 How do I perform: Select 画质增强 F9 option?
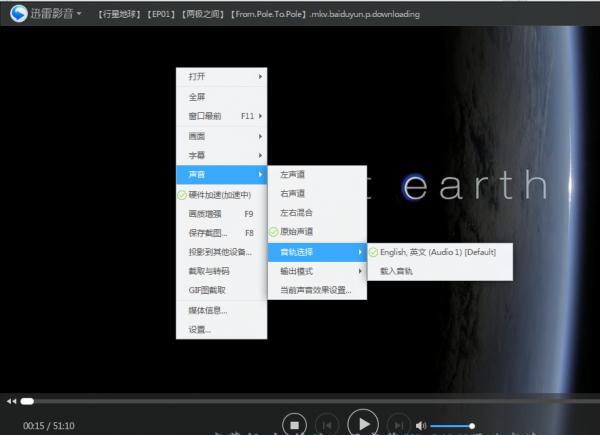point(222,214)
